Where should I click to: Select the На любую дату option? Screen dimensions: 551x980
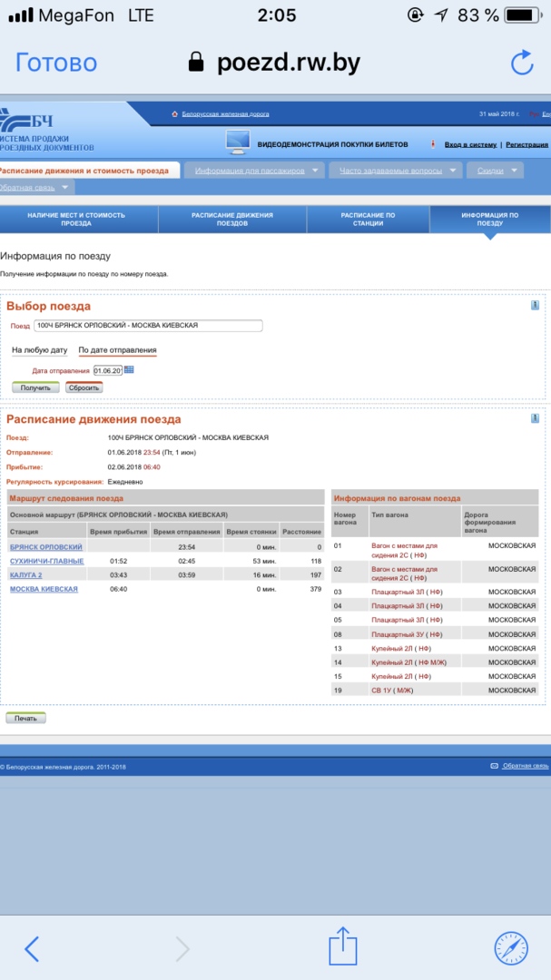[39, 349]
